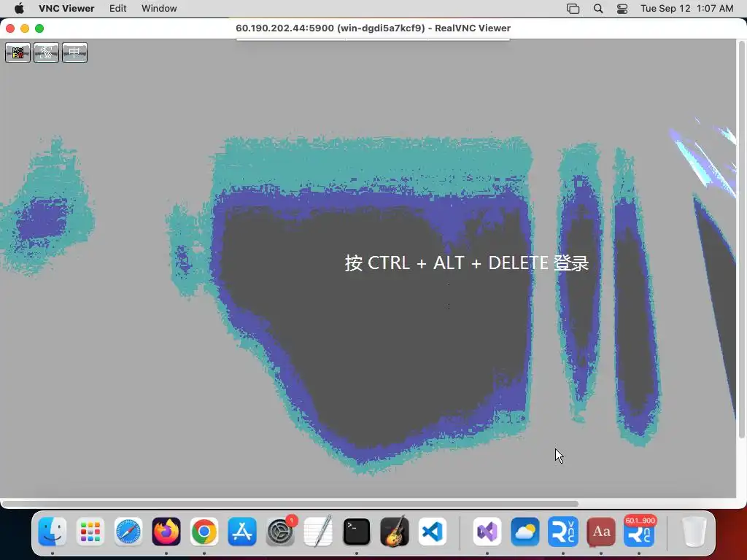
Task: Open Visual Studio from the Dock
Action: pos(487,532)
